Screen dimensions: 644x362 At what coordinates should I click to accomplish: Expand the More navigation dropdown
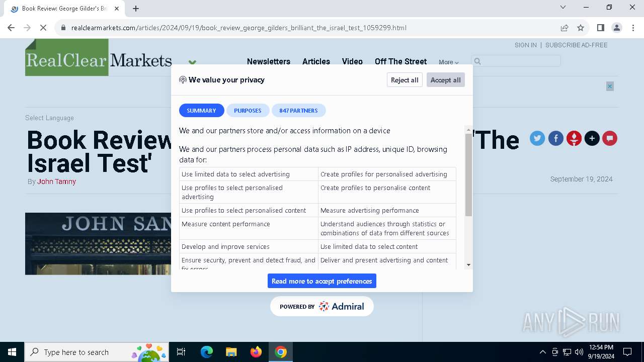(x=448, y=62)
